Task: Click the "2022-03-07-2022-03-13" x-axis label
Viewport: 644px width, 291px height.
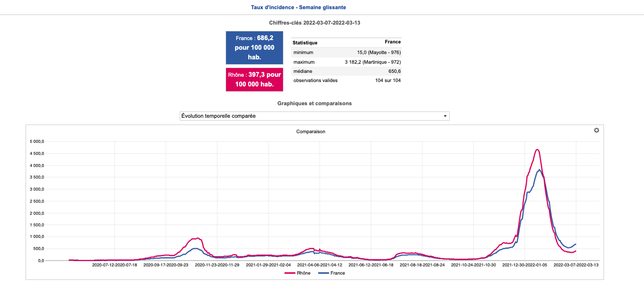Action: (x=576, y=265)
